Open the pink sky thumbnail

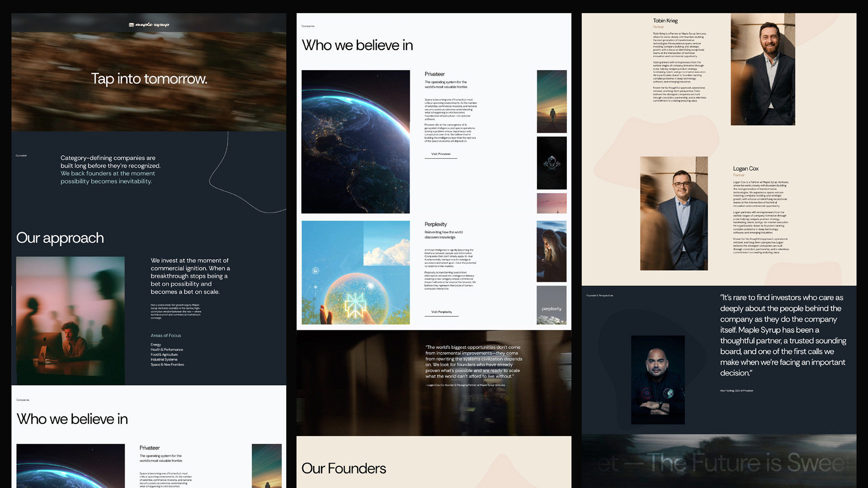552,203
